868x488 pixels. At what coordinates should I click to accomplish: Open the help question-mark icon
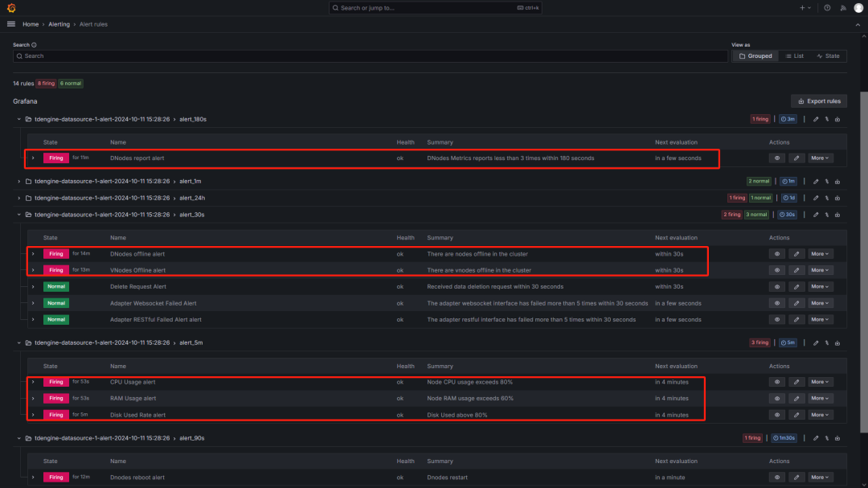tap(827, 8)
